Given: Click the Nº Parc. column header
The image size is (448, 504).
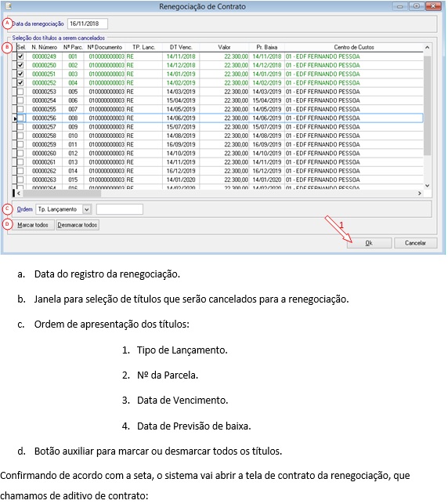Looking at the screenshot, I should pyautogui.click(x=73, y=47).
